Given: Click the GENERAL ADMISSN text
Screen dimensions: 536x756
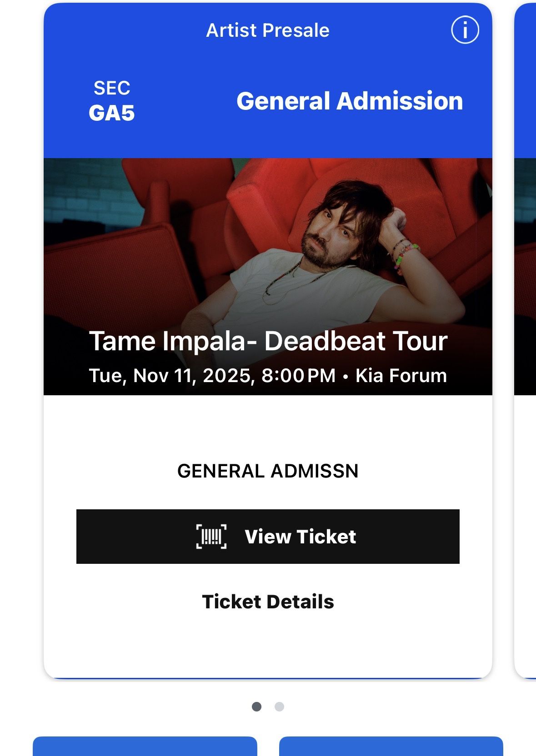Looking at the screenshot, I should (268, 471).
